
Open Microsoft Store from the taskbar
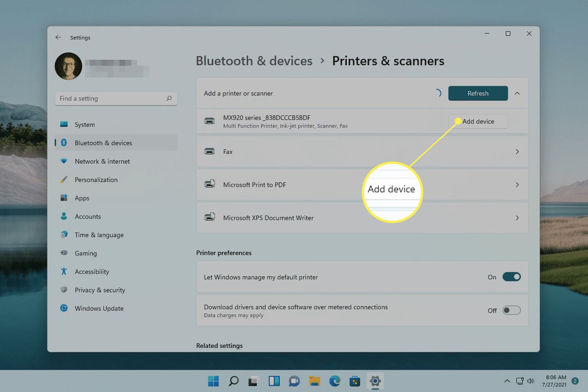355,381
